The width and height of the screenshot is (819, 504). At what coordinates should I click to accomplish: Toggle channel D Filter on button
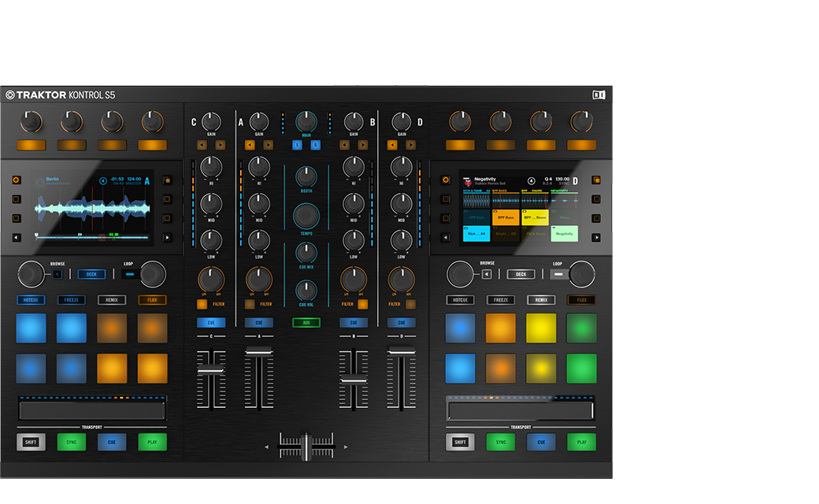pos(410,304)
